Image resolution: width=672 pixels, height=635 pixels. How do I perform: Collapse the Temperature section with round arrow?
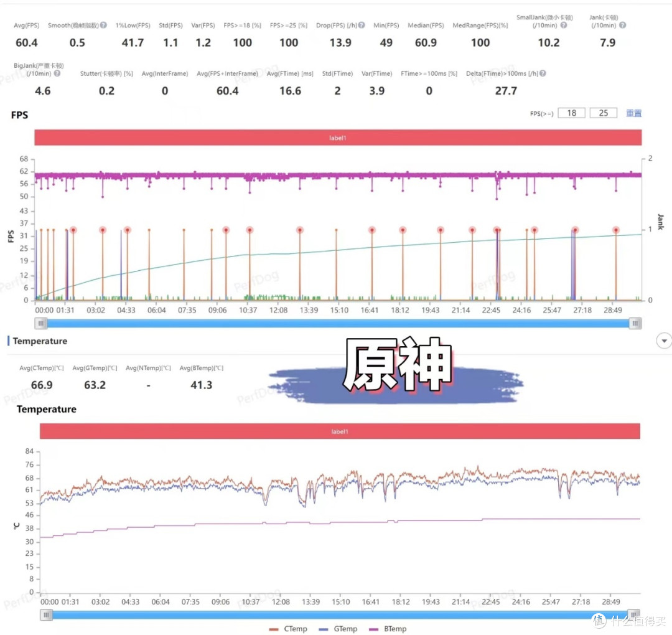tap(664, 341)
